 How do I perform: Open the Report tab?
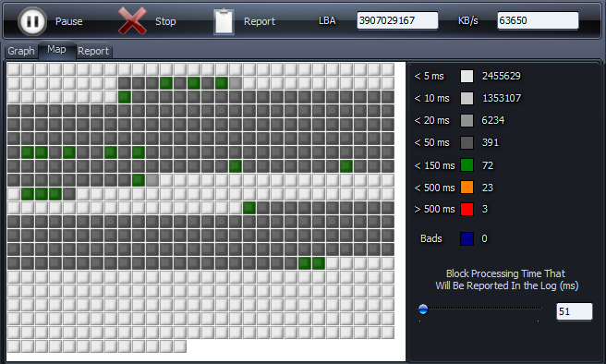[93, 51]
